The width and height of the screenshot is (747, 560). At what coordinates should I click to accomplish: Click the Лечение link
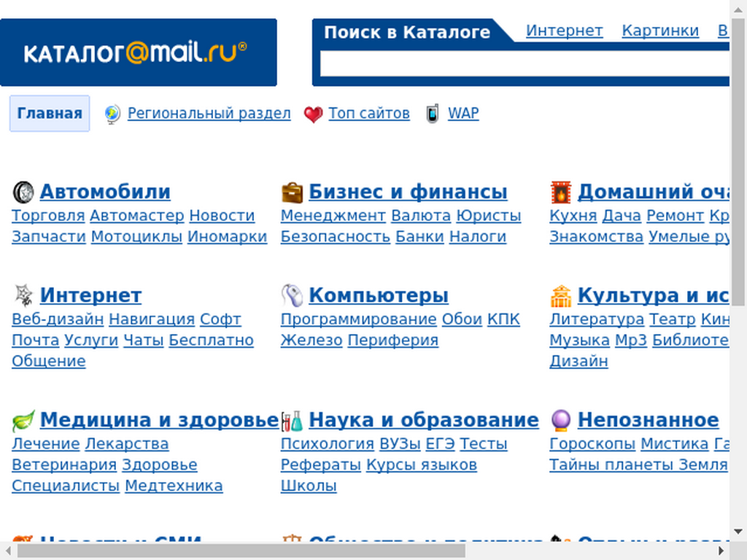click(46, 444)
